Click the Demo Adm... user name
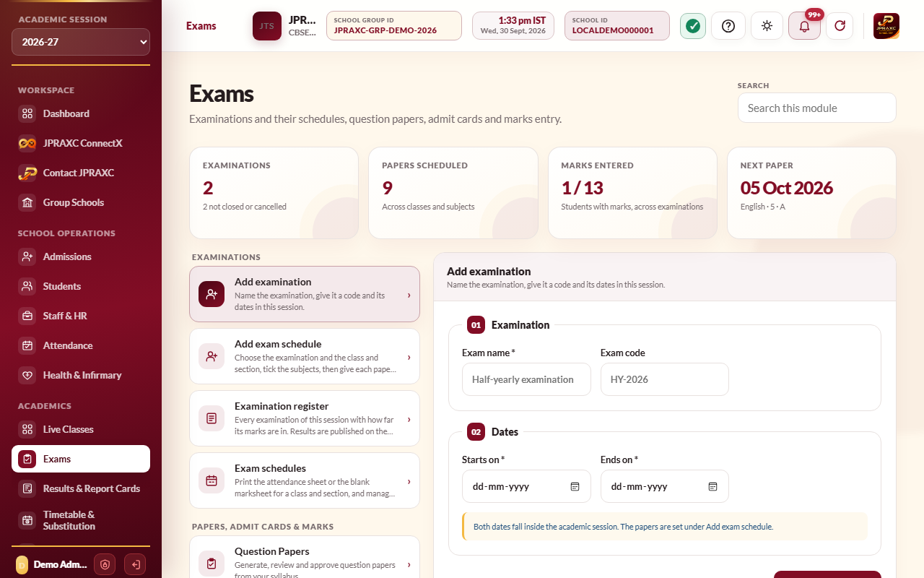924x578 pixels. [61, 564]
